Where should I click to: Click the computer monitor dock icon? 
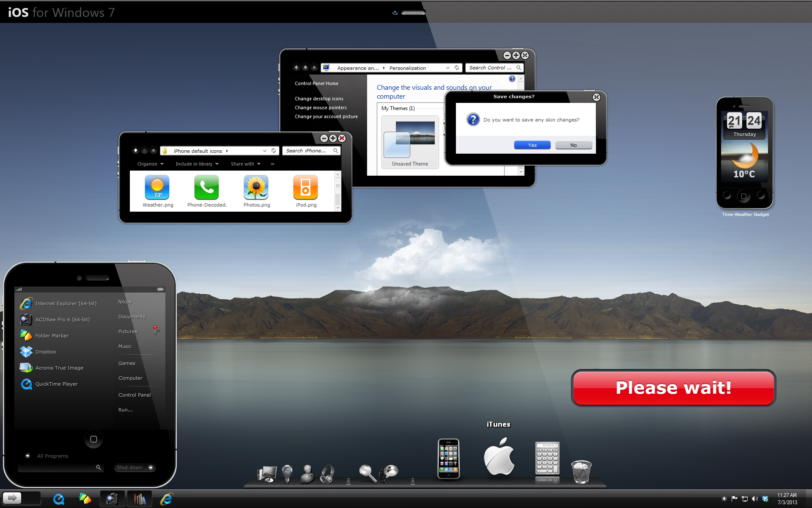pyautogui.click(x=267, y=474)
